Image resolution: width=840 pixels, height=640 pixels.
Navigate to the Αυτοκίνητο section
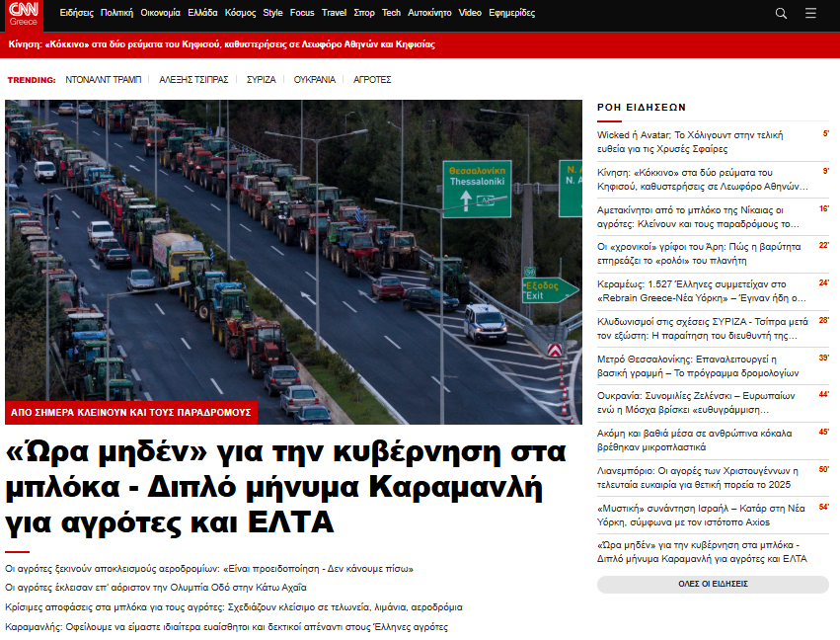pyautogui.click(x=429, y=13)
